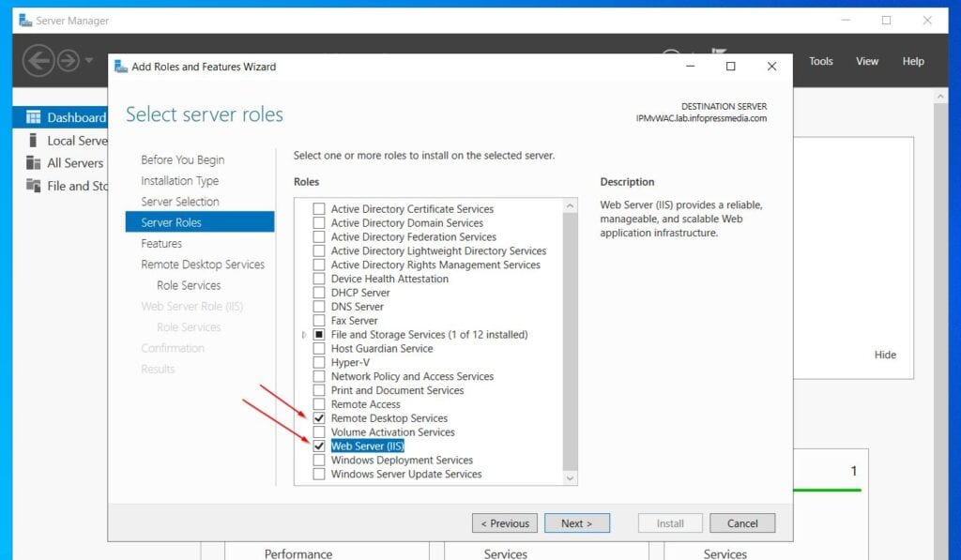
Task: Click the Server Manager back arrow icon
Action: 38,61
